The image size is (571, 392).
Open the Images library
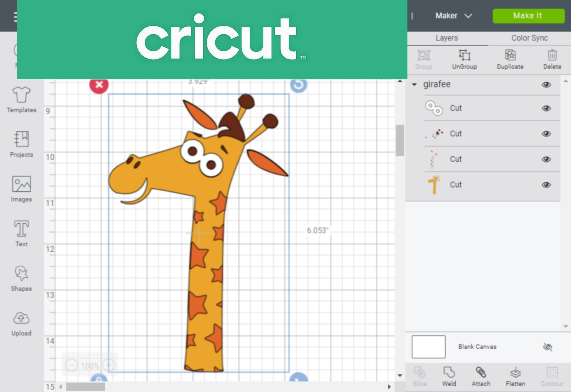point(21,189)
